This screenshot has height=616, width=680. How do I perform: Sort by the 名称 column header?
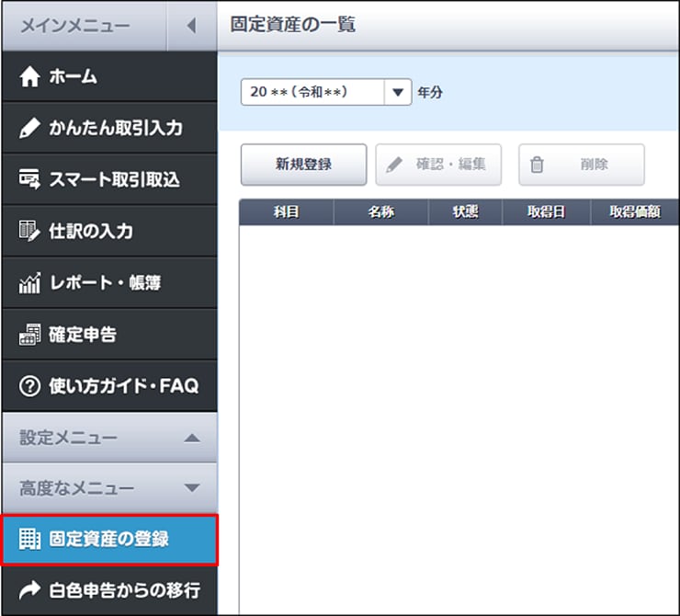click(x=380, y=212)
